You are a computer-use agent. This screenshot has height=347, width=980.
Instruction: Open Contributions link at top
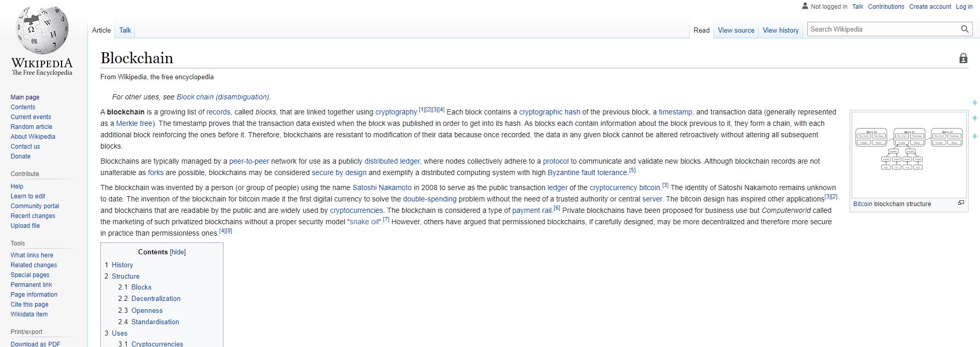click(886, 7)
